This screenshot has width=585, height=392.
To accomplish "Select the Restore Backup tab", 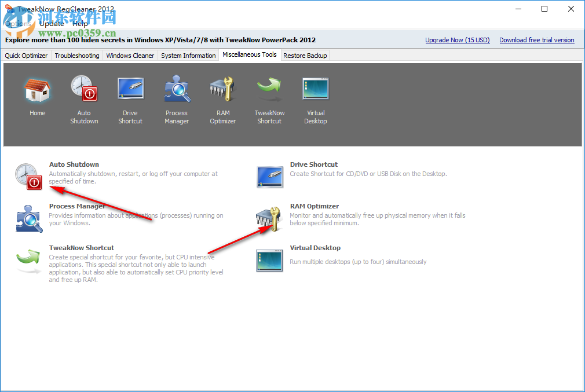I will [x=305, y=55].
